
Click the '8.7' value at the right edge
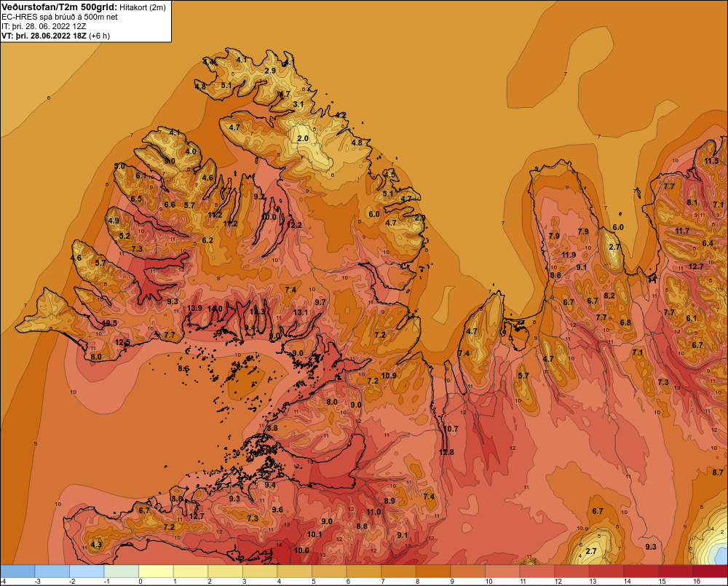pyautogui.click(x=718, y=472)
